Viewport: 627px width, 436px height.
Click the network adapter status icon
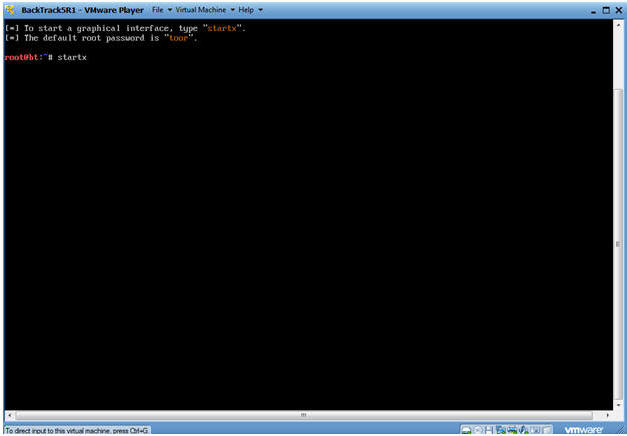501,430
